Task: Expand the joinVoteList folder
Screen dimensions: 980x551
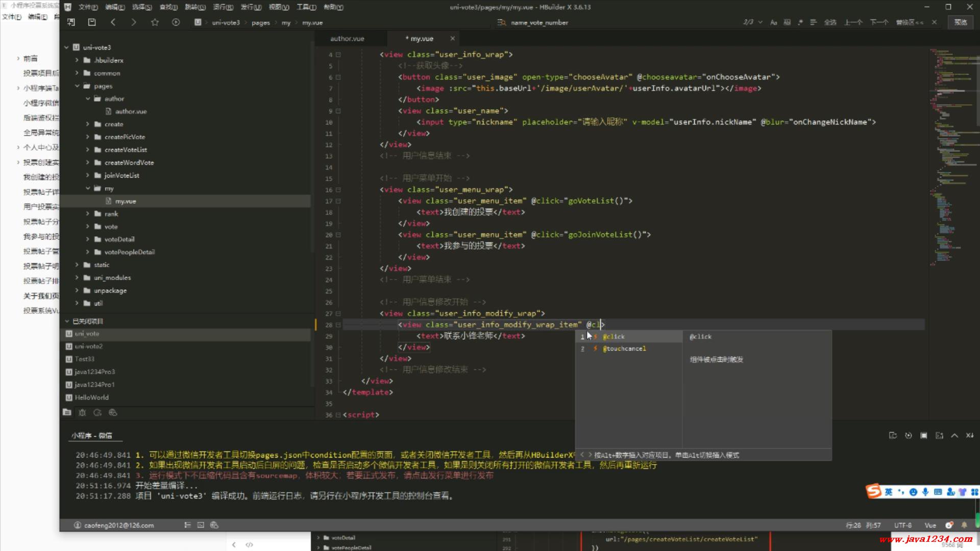Action: pos(88,175)
